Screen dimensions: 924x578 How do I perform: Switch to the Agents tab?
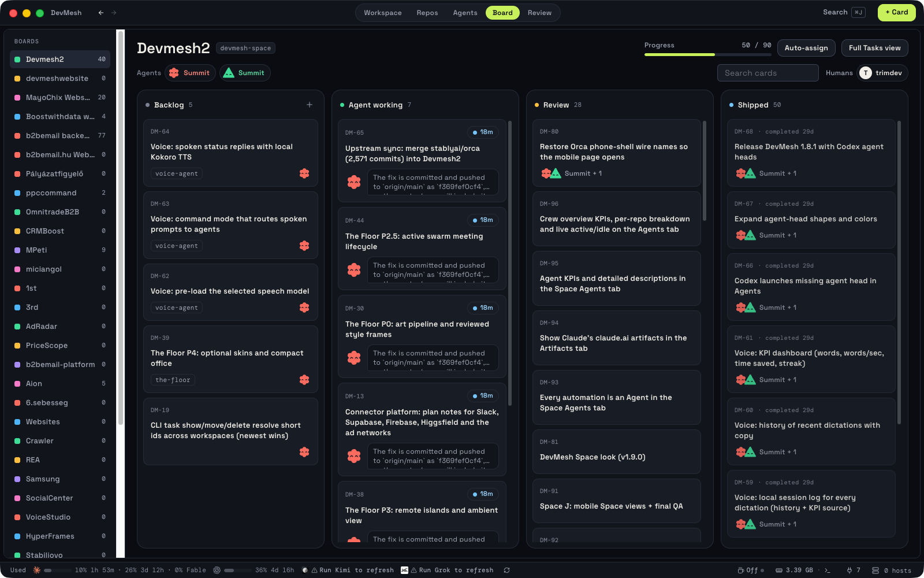465,13
